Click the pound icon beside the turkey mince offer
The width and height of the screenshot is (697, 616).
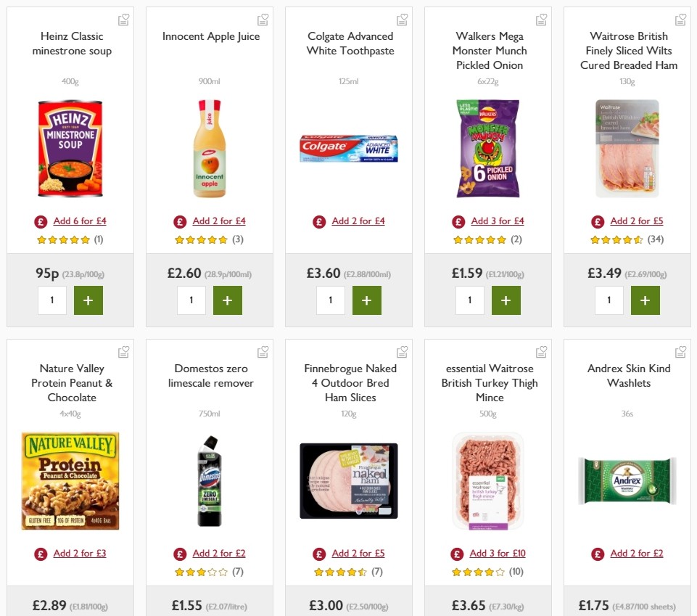point(458,553)
